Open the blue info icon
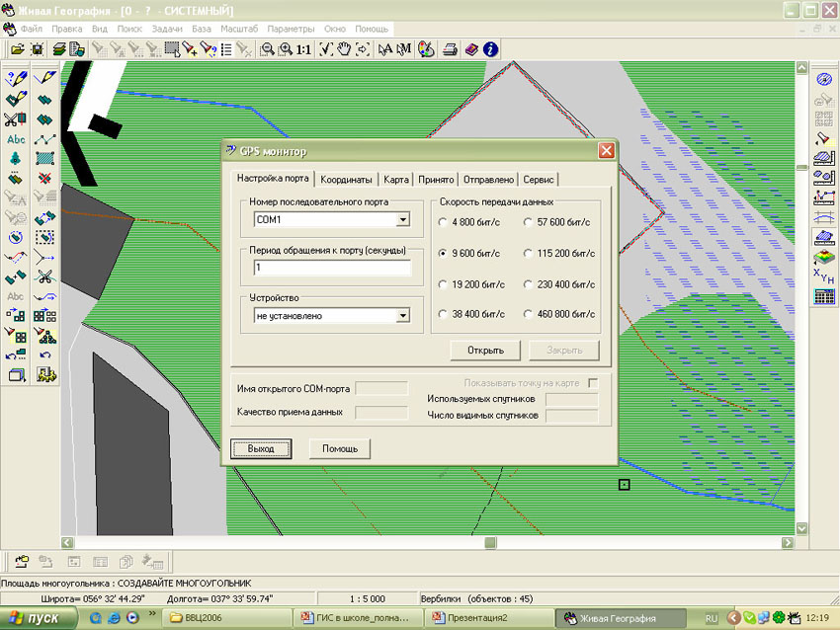Image resolution: width=840 pixels, height=630 pixels. coord(490,48)
